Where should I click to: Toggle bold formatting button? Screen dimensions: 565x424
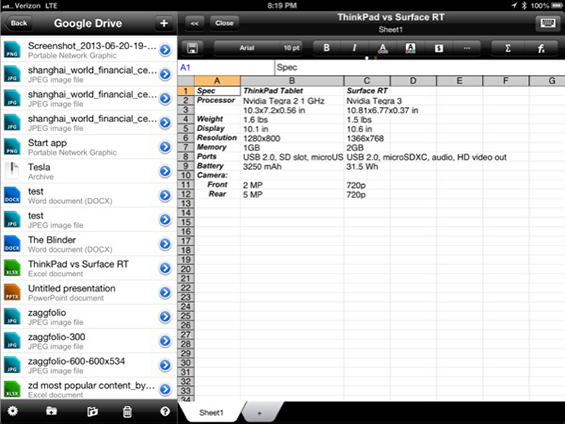pyautogui.click(x=326, y=48)
